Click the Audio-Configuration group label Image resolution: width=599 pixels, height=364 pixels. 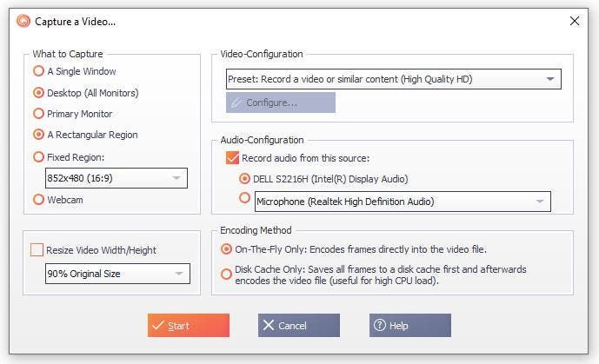tap(262, 140)
